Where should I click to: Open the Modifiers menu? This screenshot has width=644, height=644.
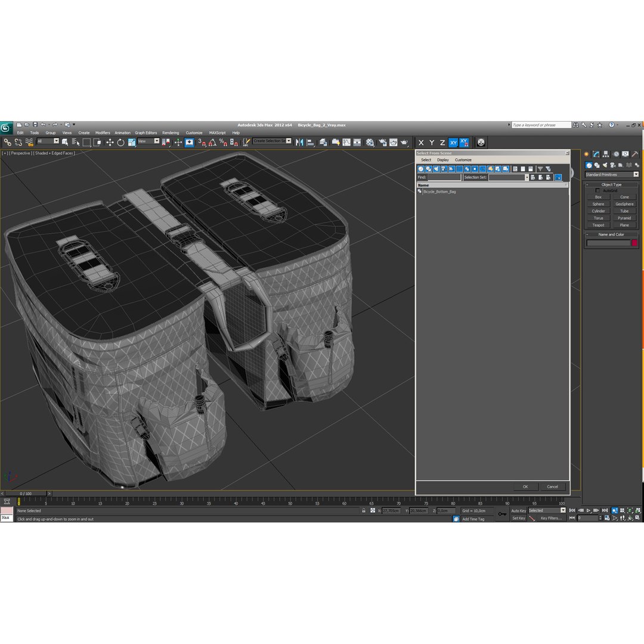coord(103,132)
